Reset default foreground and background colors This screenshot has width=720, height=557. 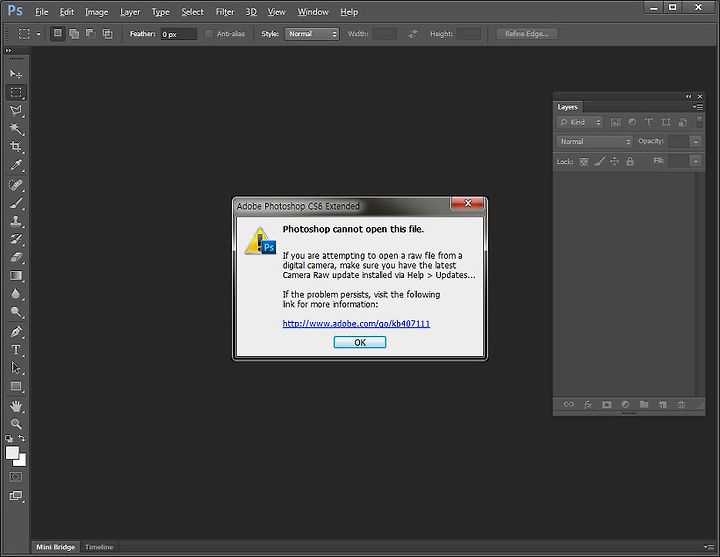9,439
